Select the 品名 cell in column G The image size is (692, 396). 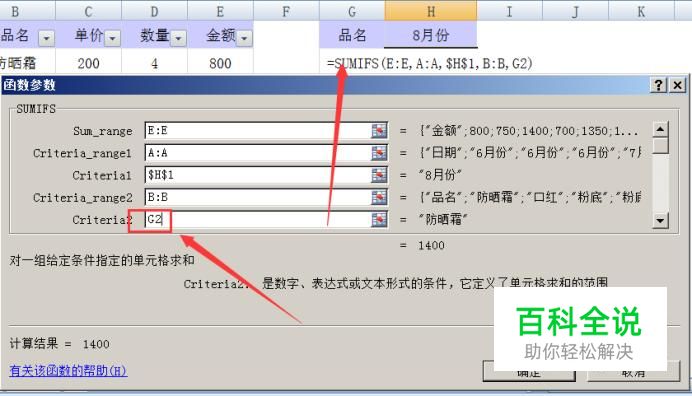click(352, 34)
